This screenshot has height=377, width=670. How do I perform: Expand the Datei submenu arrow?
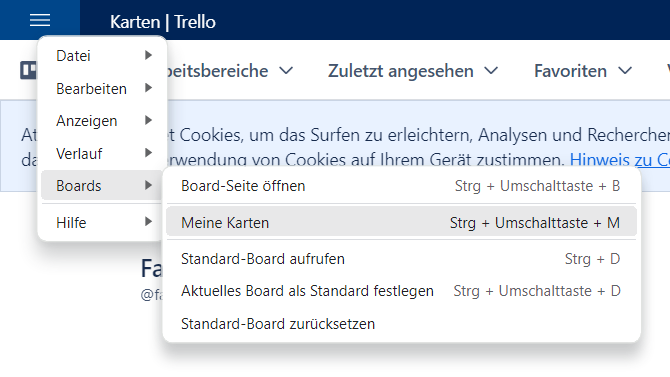point(148,55)
